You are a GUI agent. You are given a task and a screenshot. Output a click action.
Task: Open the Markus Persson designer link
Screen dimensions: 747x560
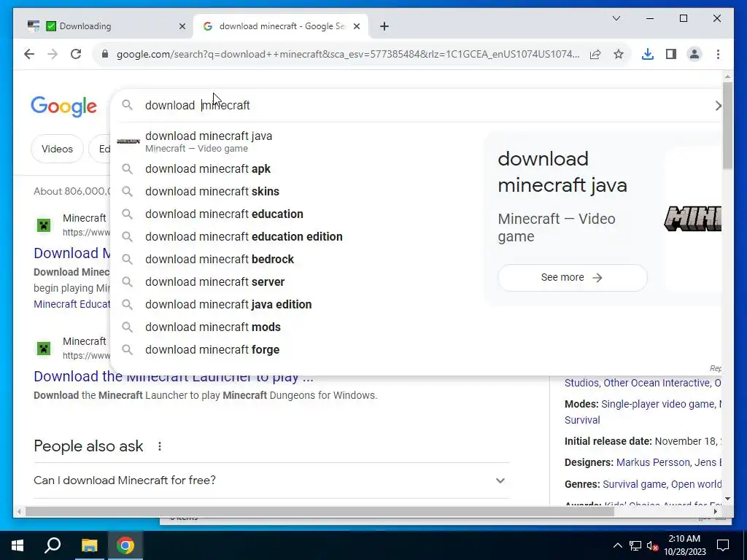tap(653, 462)
